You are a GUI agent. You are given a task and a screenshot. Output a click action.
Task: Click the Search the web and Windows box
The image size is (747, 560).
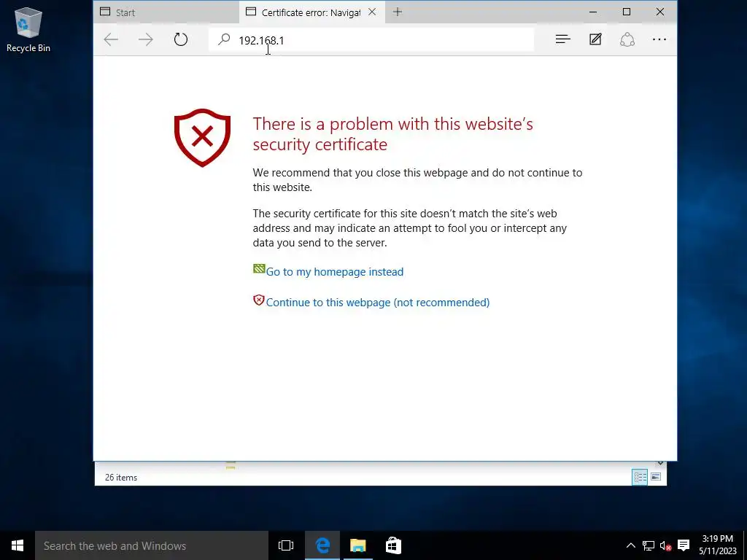(x=152, y=545)
